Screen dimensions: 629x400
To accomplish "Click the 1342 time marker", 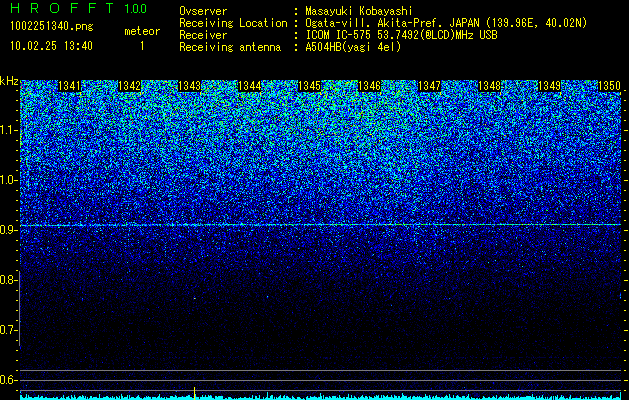I will [x=130, y=86].
